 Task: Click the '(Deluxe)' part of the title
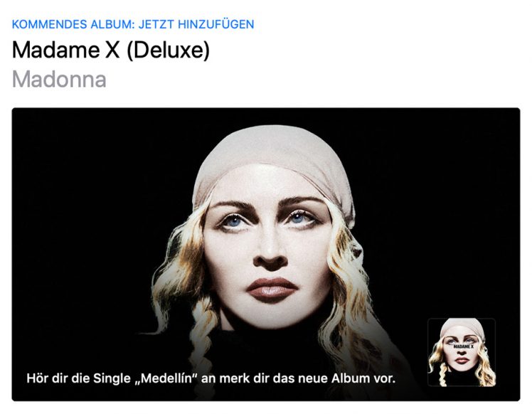tap(169, 51)
